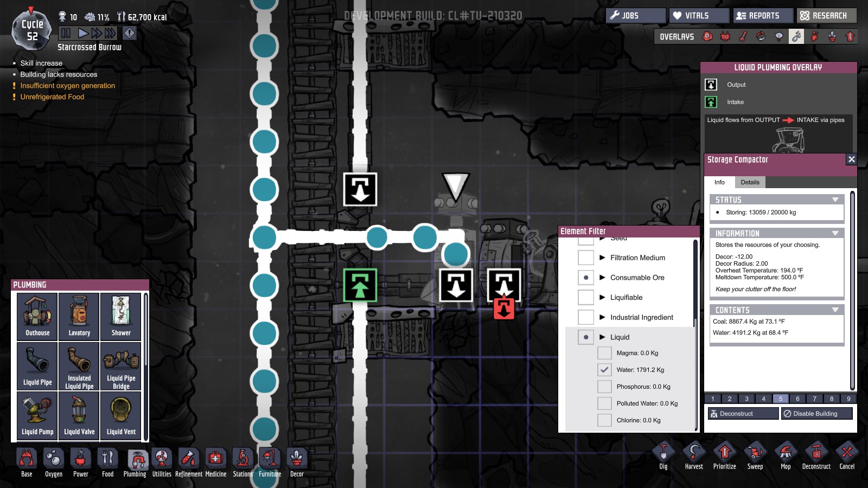Open the Jobs screen
This screenshot has height=488, width=868.
click(x=636, y=16)
